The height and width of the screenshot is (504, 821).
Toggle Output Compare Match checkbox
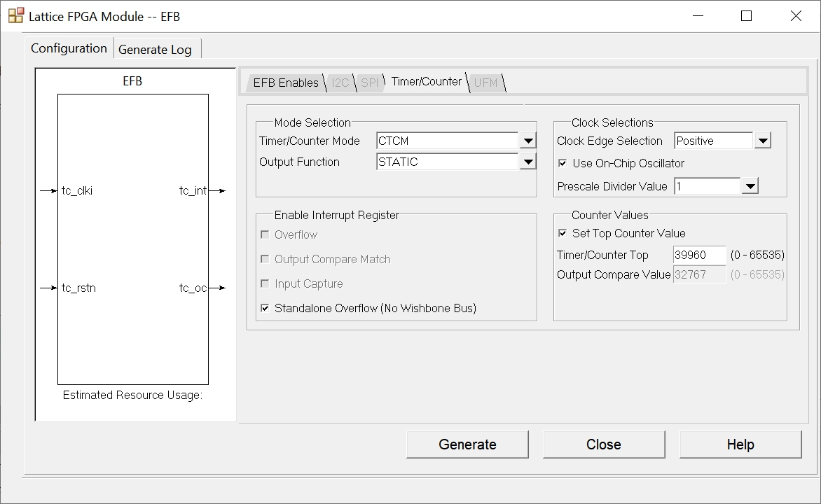(x=265, y=260)
